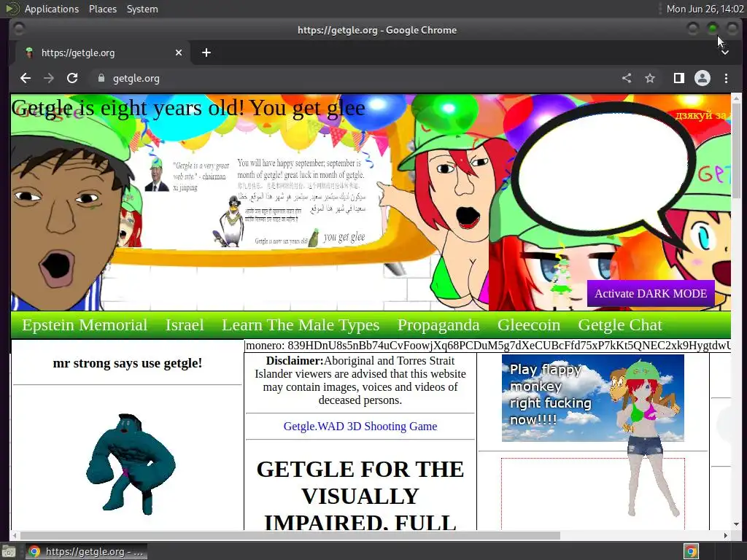The image size is (747, 560).
Task: Open Israel nav link
Action: (x=185, y=324)
